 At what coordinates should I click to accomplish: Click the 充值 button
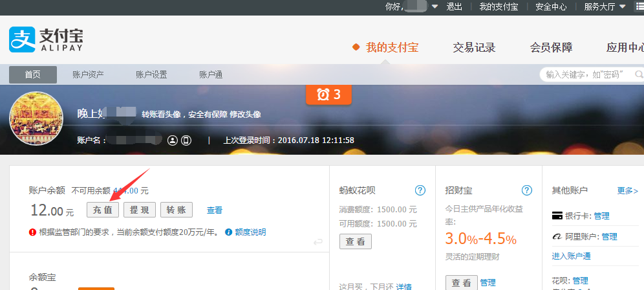click(x=103, y=210)
